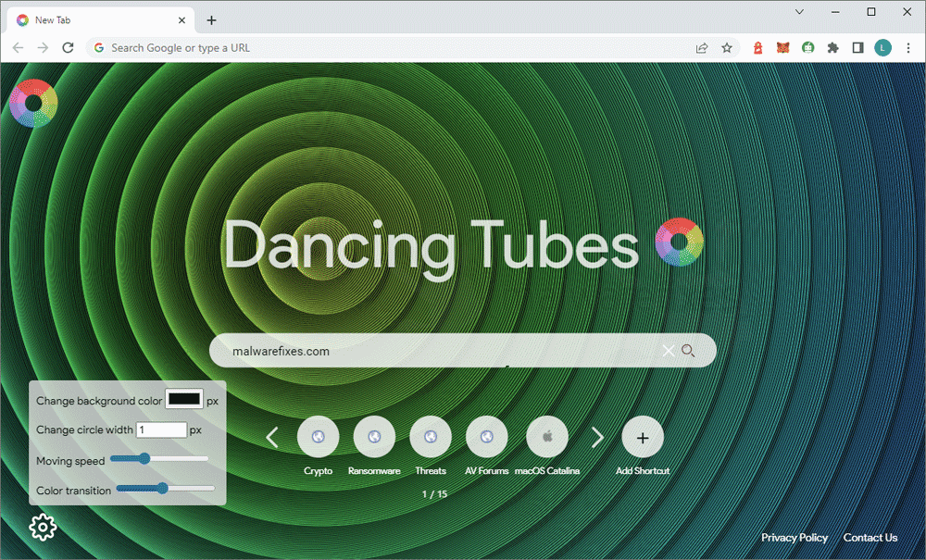Click the Change circle width label

tap(84, 430)
